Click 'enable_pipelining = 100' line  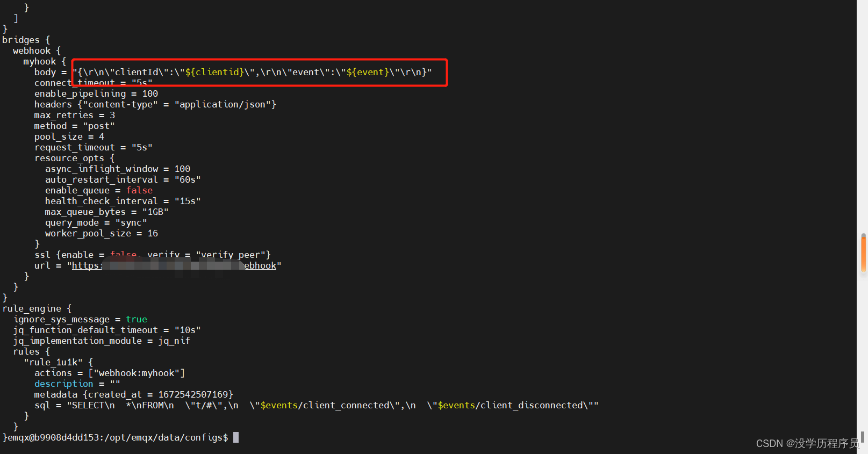click(x=96, y=93)
